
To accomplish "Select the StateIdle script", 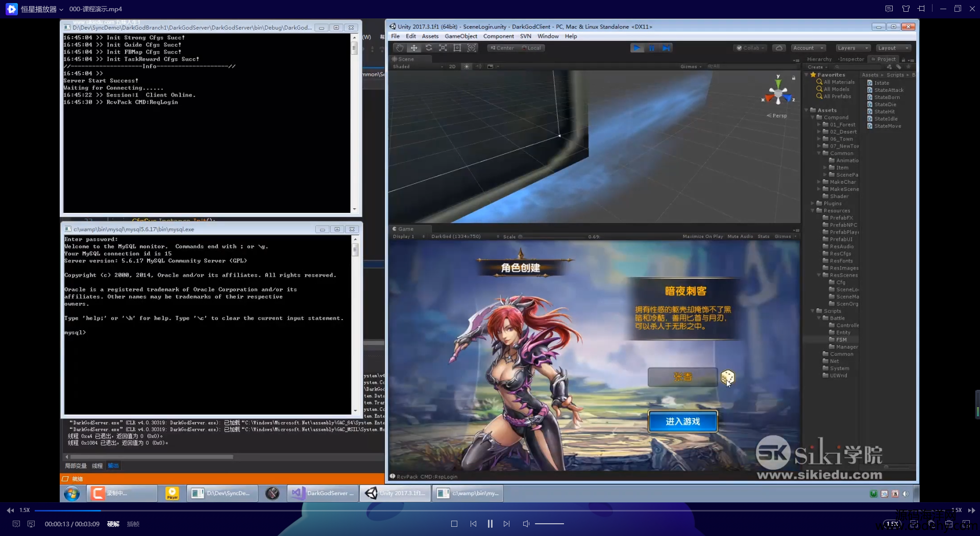I will pyautogui.click(x=883, y=119).
